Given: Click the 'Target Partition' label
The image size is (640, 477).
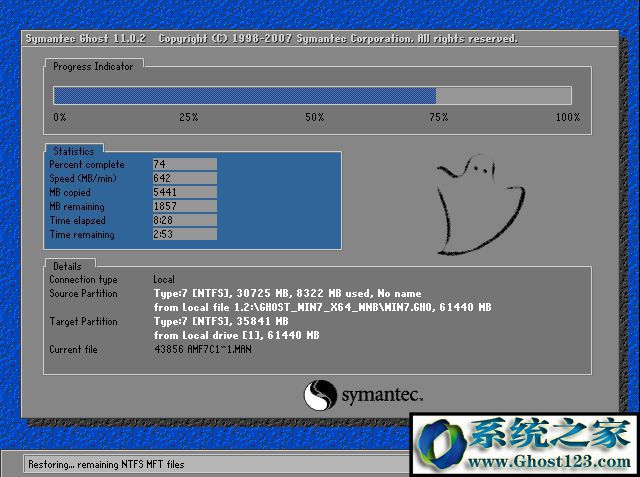Looking at the screenshot, I should 83,322.
